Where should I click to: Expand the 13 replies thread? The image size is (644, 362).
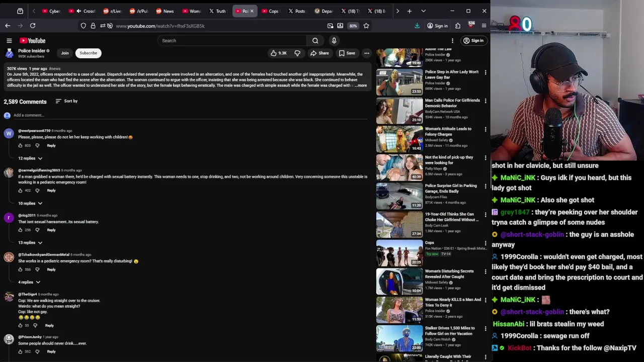[x=30, y=243]
